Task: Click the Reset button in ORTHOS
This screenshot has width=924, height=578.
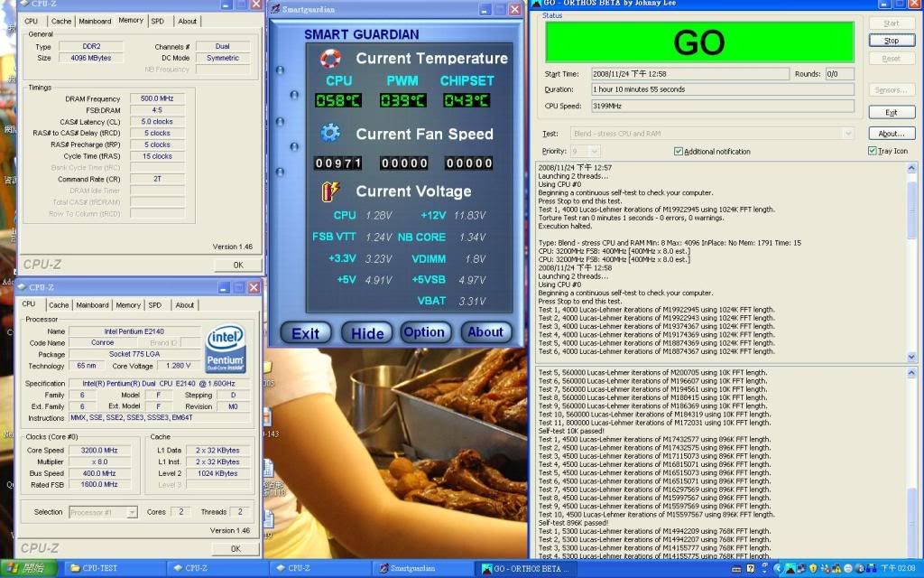Action: tap(892, 59)
